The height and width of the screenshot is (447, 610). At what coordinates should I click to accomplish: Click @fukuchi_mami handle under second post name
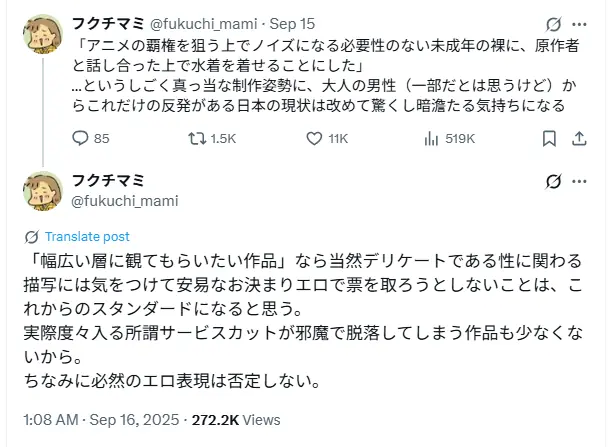point(124,201)
